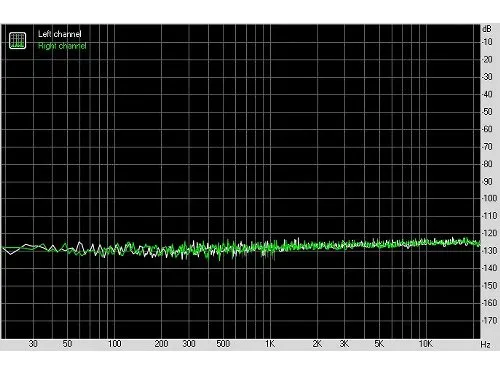Click the 5K frequency axis label

point(379,344)
